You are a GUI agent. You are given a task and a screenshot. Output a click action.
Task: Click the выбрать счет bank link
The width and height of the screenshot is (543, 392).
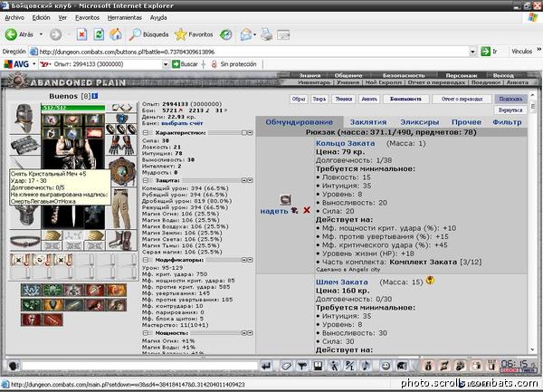(x=182, y=123)
